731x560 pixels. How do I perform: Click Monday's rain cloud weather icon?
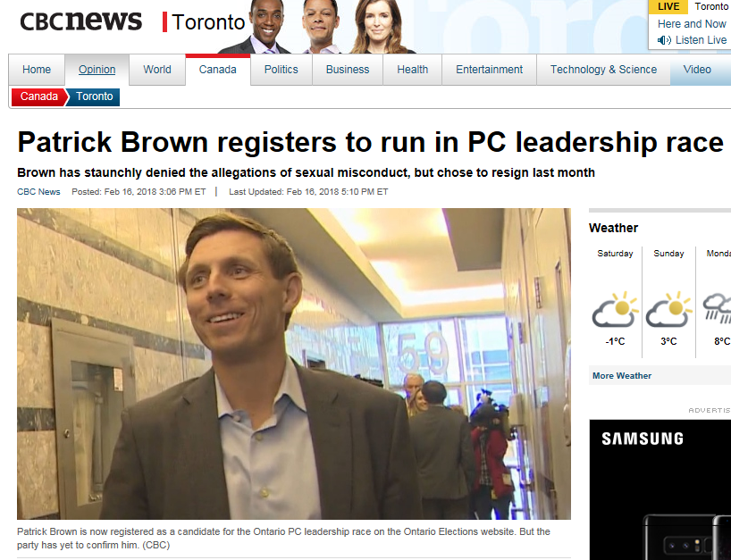point(718,308)
